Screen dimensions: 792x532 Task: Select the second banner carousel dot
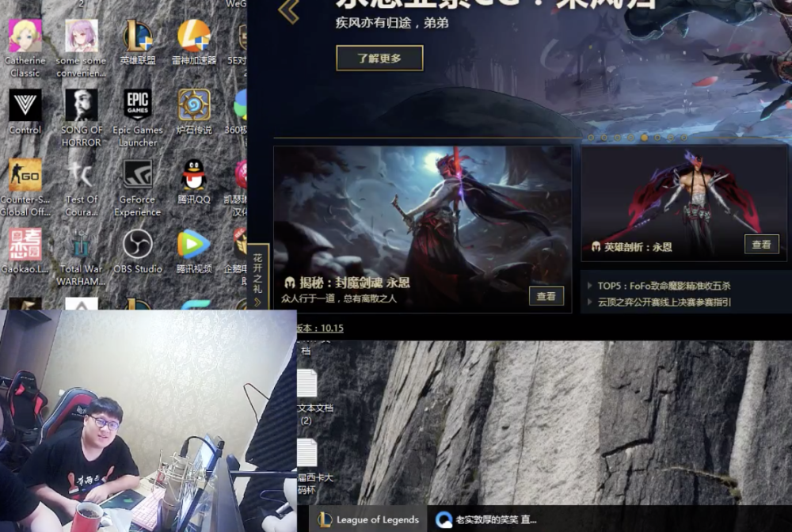[604, 137]
